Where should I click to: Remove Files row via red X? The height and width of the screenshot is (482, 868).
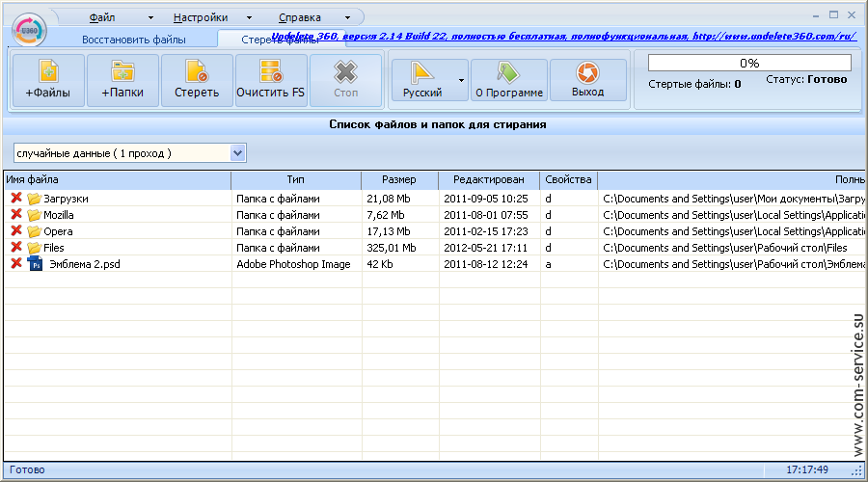(x=16, y=247)
